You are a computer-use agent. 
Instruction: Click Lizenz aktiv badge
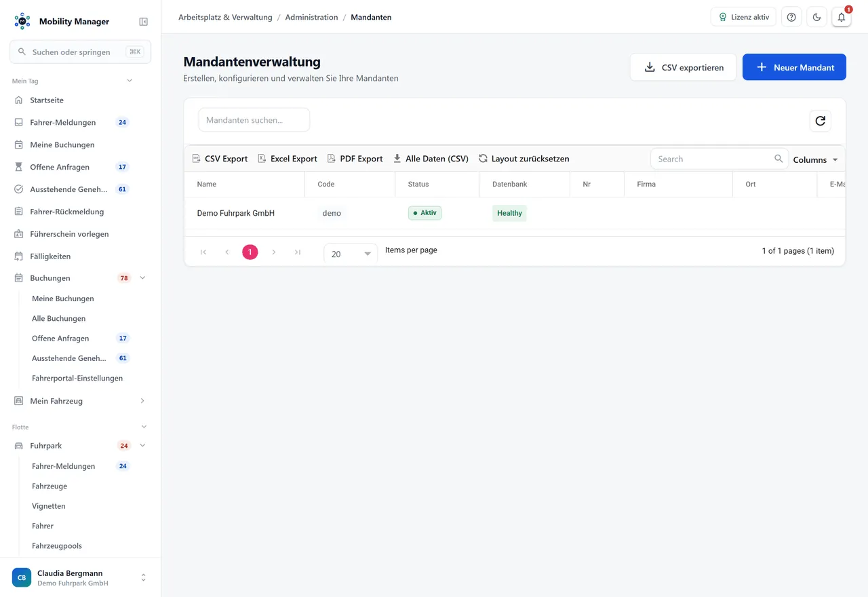[743, 17]
